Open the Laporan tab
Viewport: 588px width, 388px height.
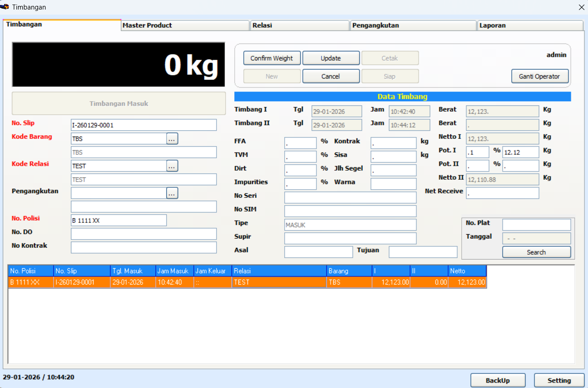tap(530, 25)
